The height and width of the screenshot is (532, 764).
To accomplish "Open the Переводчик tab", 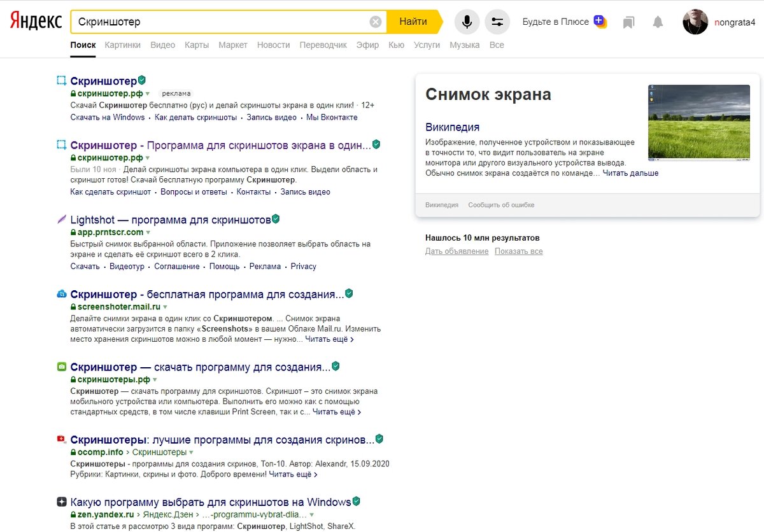I will click(323, 45).
